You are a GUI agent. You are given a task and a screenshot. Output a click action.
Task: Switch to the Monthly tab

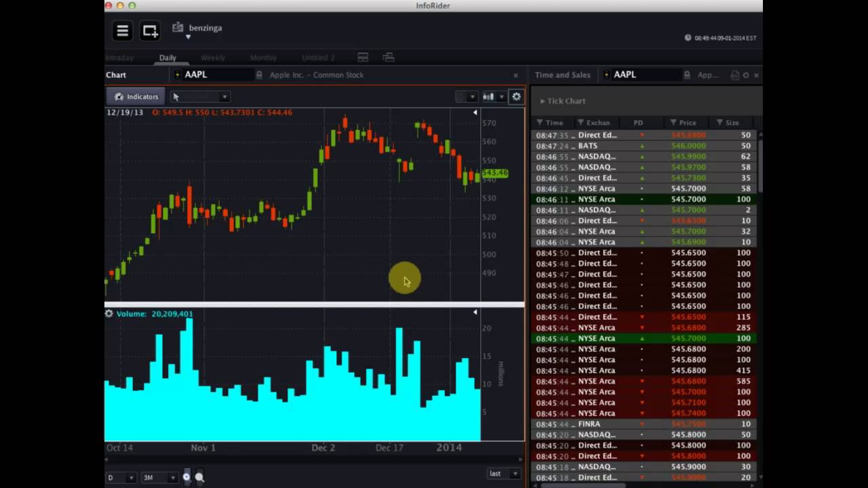click(263, 58)
